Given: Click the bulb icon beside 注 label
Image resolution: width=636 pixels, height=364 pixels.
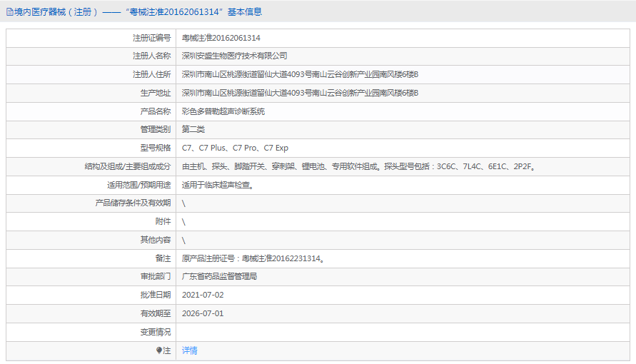Looking at the screenshot, I should coord(159,350).
